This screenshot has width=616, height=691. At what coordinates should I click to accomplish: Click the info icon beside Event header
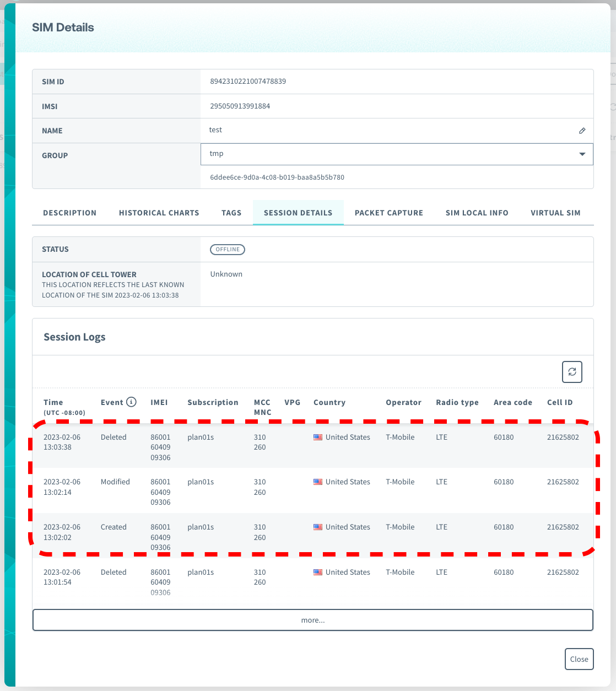click(x=131, y=402)
